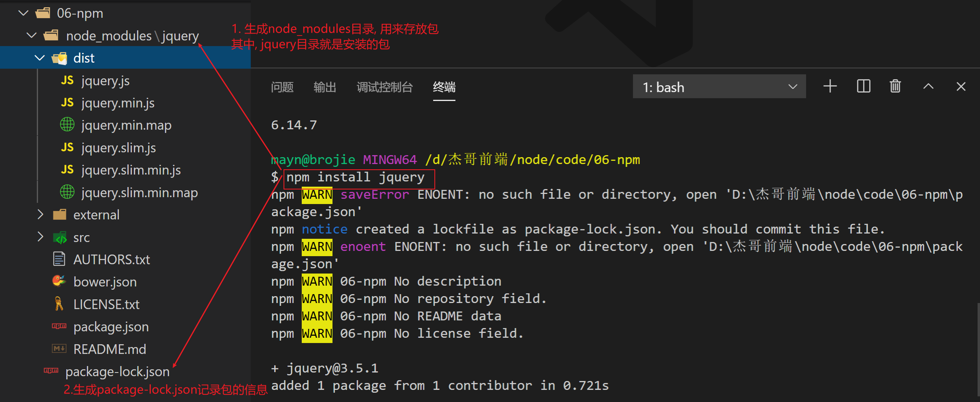Open jquery.js file

[x=105, y=81]
